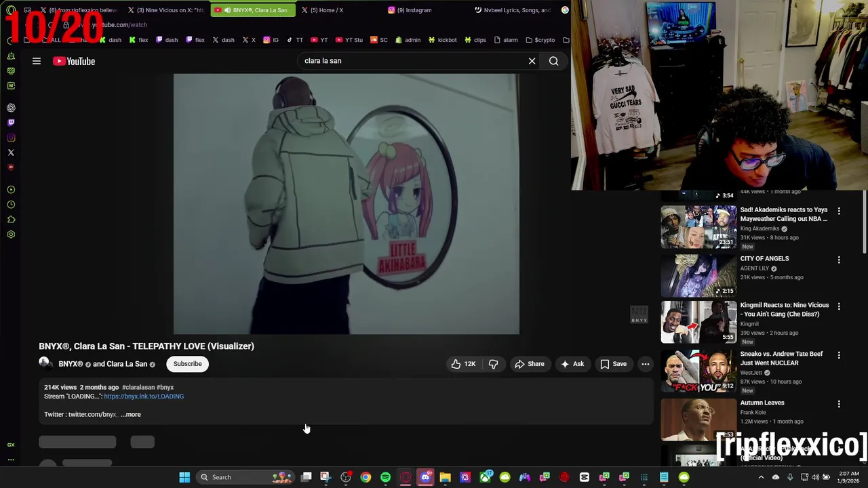The image size is (868, 488).
Task: Share the video
Action: (x=529, y=364)
